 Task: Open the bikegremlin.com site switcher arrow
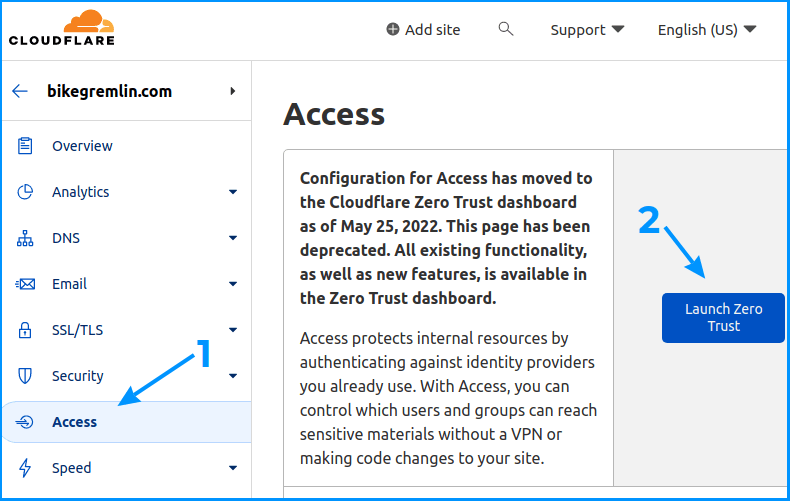(x=232, y=91)
